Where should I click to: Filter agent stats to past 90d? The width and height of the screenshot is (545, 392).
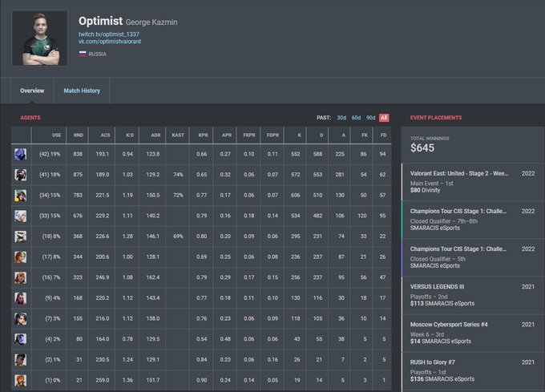(x=370, y=118)
